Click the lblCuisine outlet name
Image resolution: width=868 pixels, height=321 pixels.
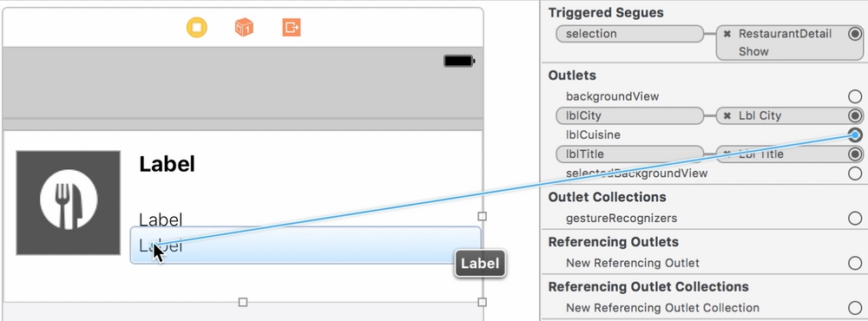593,135
